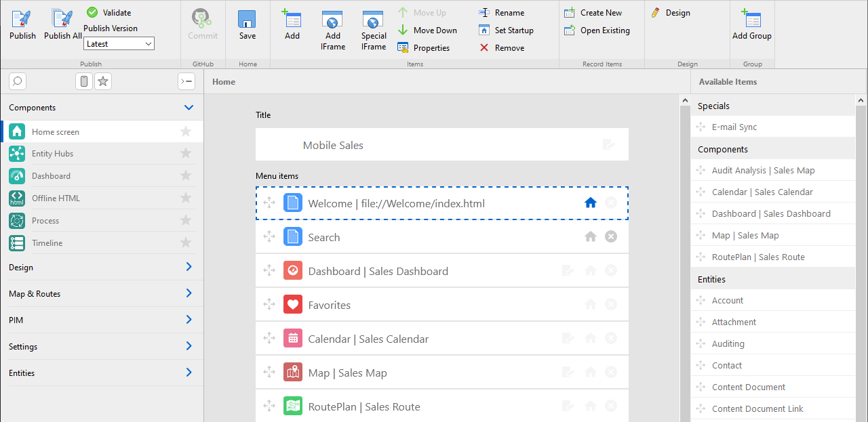Click the Save icon in Home group
This screenshot has width=868, height=422.
(x=248, y=20)
